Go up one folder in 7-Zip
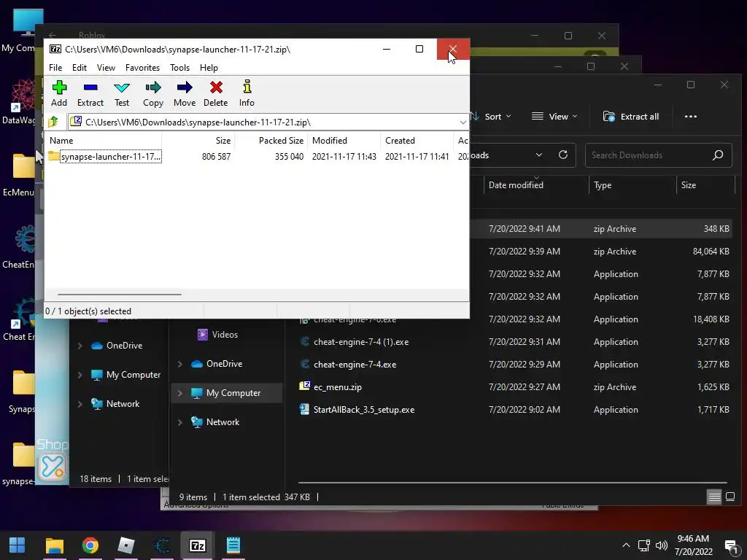The width and height of the screenshot is (747, 560). click(53, 122)
